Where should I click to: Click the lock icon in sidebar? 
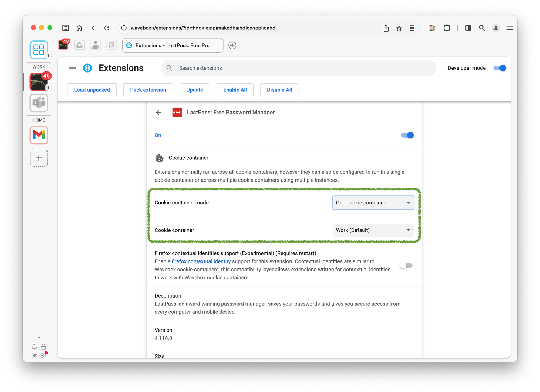(43, 347)
